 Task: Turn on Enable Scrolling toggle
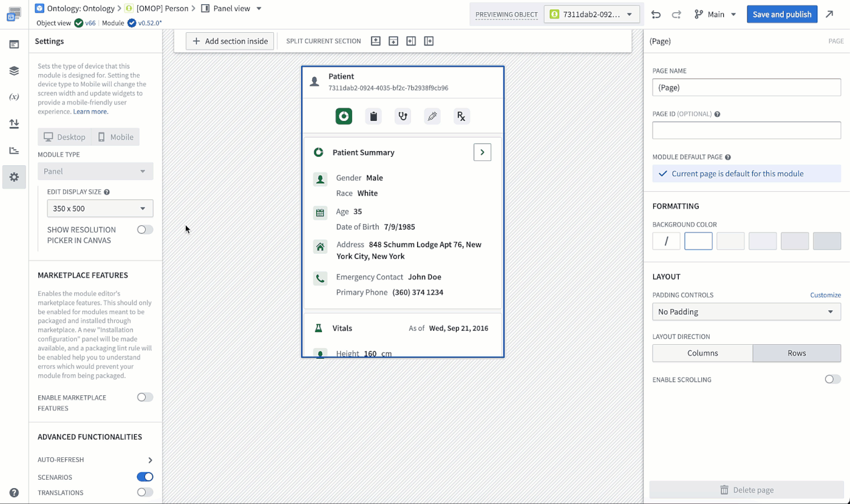832,380
